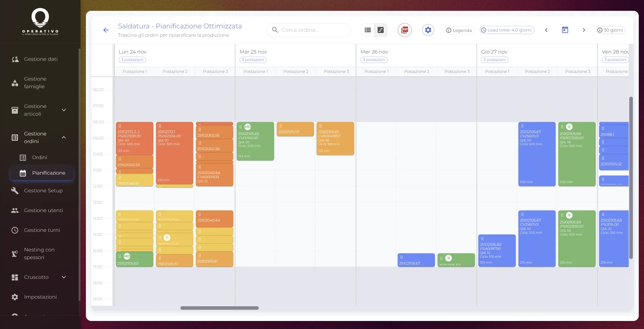The height and width of the screenshot is (329, 644).
Task: Collapse the Gestione ordini section
Action: (64, 137)
